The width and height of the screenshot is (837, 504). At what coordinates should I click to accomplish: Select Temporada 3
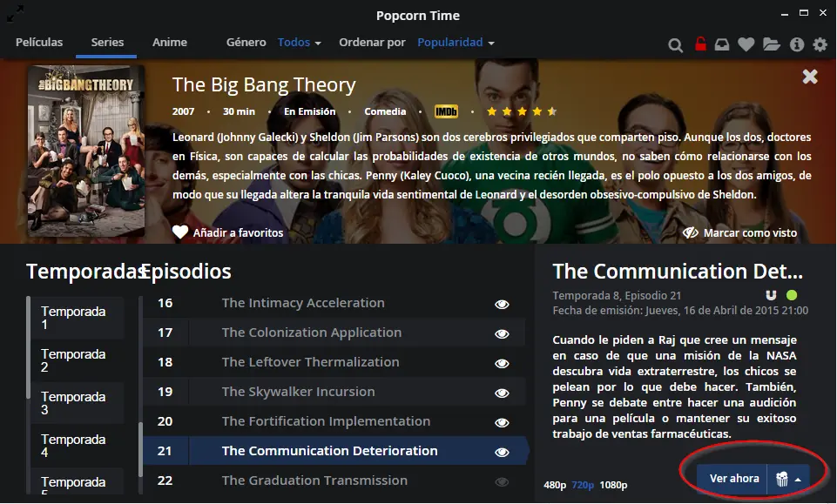pos(78,403)
